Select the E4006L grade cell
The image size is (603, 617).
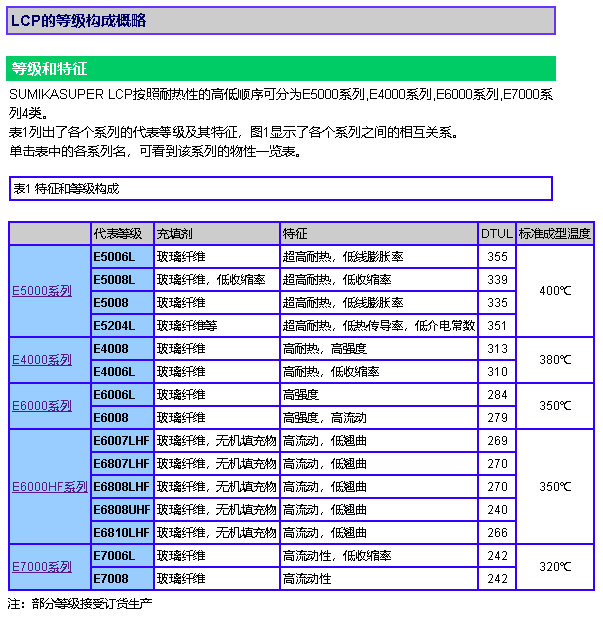(x=122, y=372)
